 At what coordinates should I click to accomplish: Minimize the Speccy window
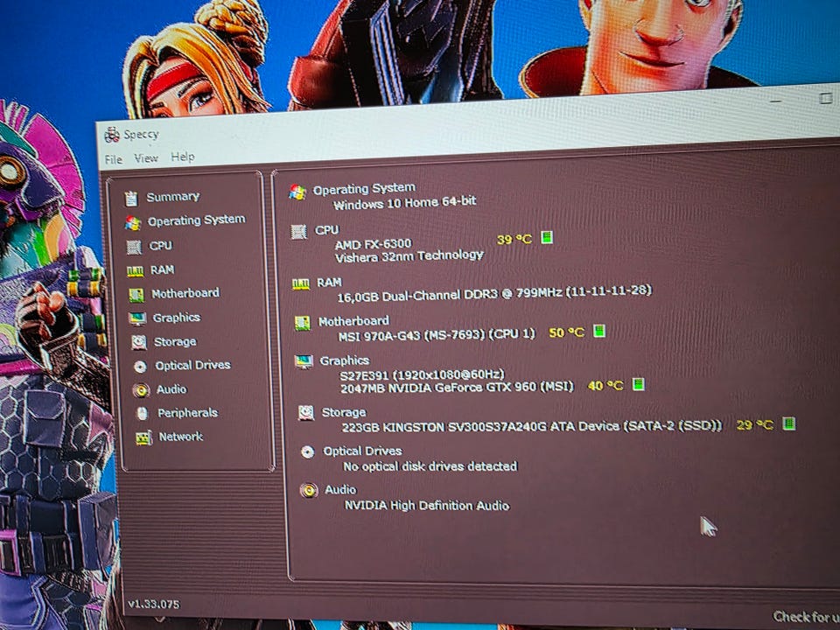pos(778,101)
